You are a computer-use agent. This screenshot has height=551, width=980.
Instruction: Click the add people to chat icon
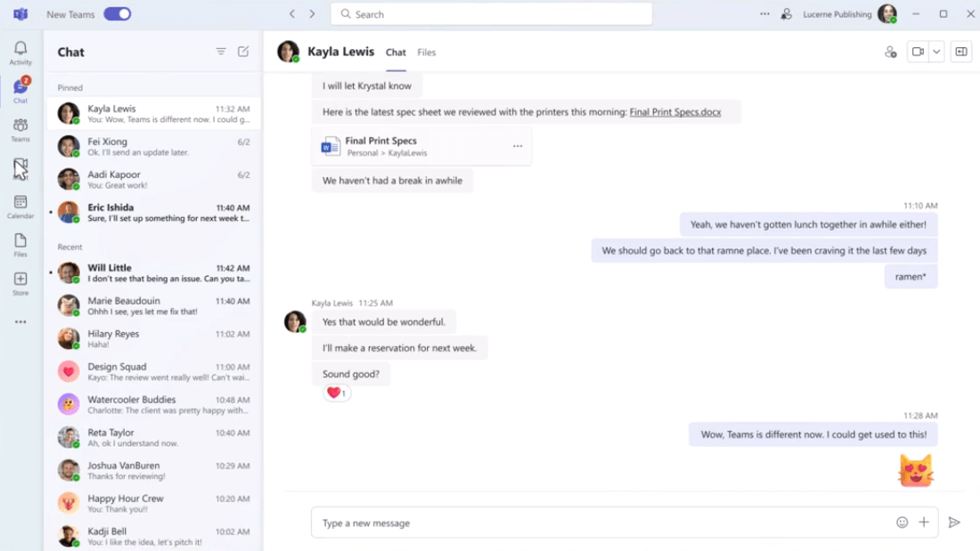point(891,52)
